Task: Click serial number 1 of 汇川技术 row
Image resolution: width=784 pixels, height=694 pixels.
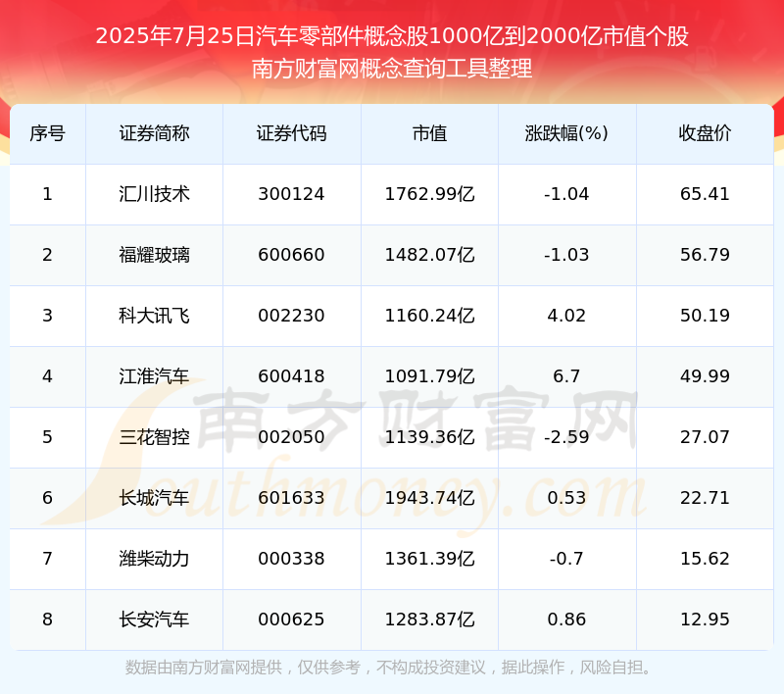Action: click(x=47, y=194)
